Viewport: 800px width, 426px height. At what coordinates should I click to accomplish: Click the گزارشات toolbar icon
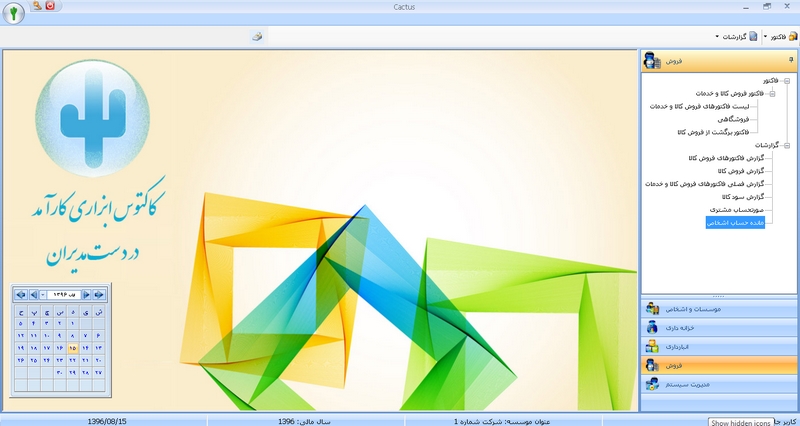pyautogui.click(x=753, y=36)
